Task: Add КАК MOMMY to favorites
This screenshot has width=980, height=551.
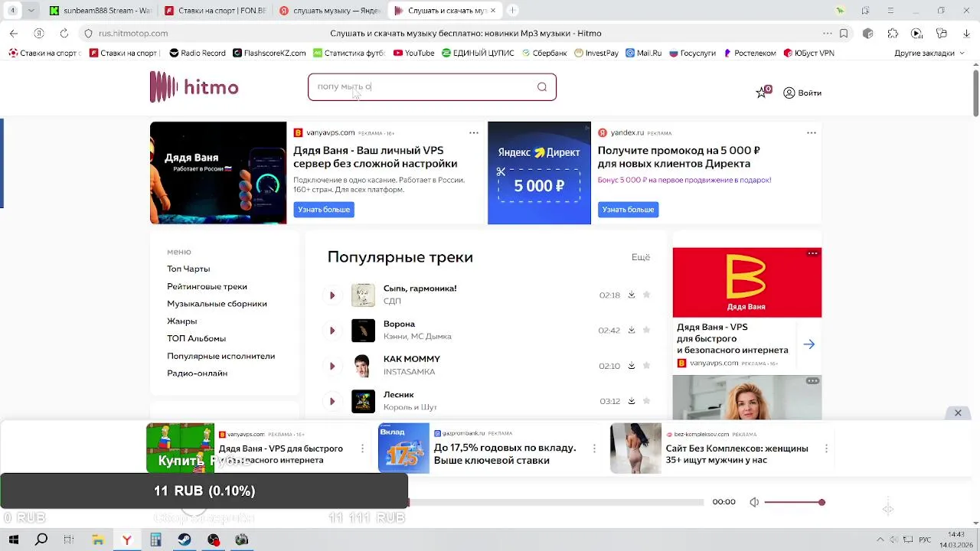Action: (646, 365)
